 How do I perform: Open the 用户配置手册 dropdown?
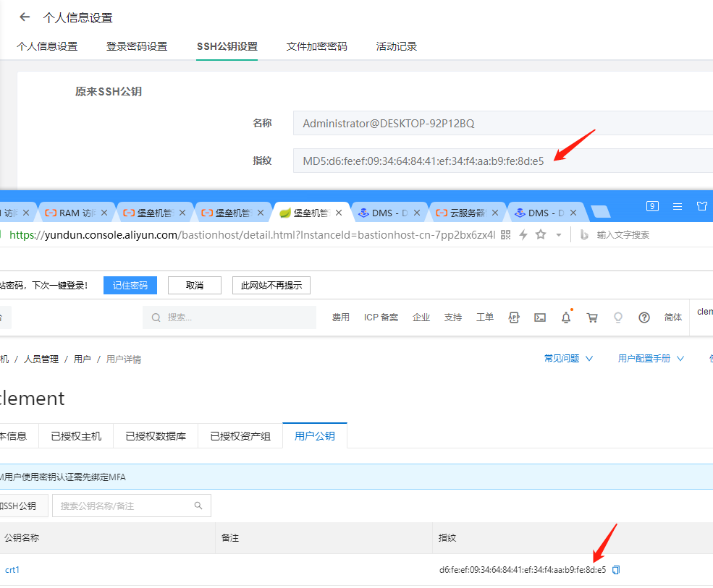point(649,358)
